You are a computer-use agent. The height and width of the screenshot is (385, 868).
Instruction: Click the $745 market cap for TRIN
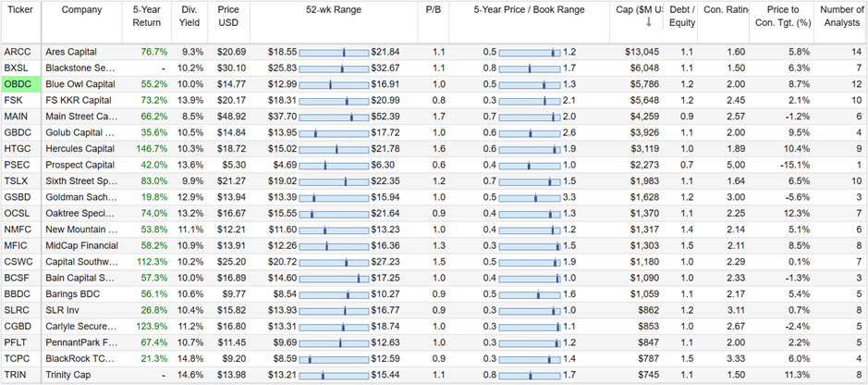[x=649, y=376]
